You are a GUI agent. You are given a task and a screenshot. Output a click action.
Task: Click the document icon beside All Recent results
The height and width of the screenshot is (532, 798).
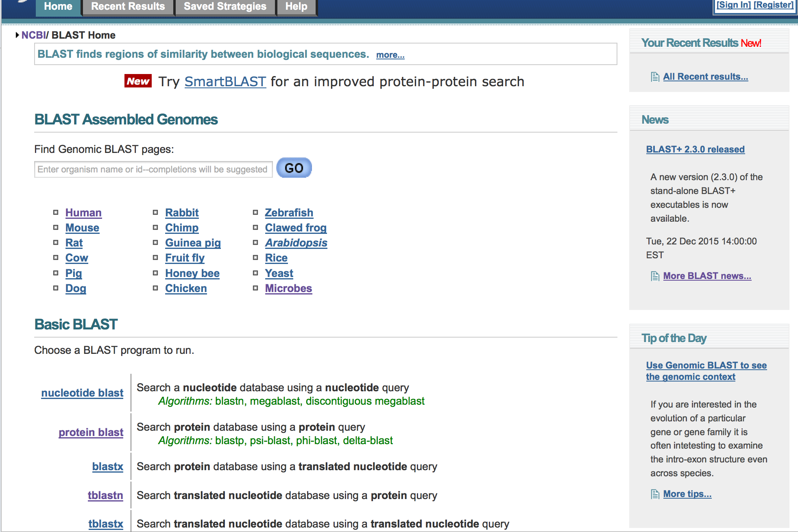(x=655, y=77)
